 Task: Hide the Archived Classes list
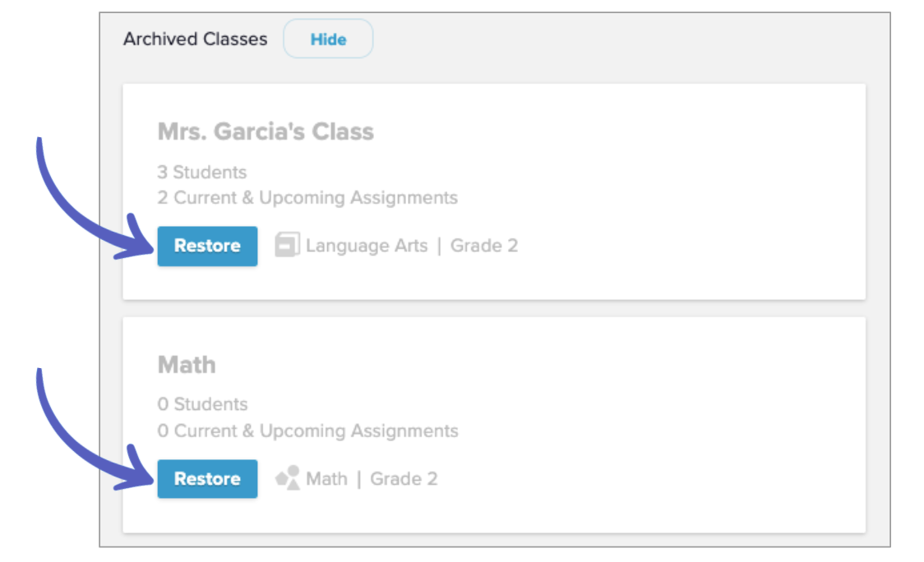tap(328, 39)
